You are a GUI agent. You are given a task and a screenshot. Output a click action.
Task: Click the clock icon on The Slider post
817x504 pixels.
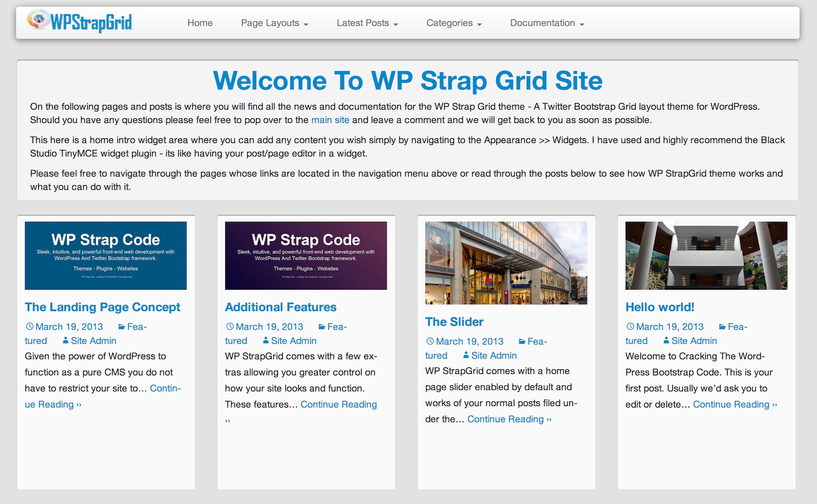click(430, 341)
